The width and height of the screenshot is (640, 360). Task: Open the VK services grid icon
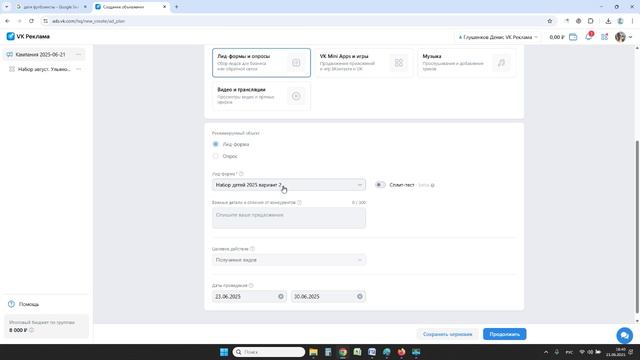[604, 37]
